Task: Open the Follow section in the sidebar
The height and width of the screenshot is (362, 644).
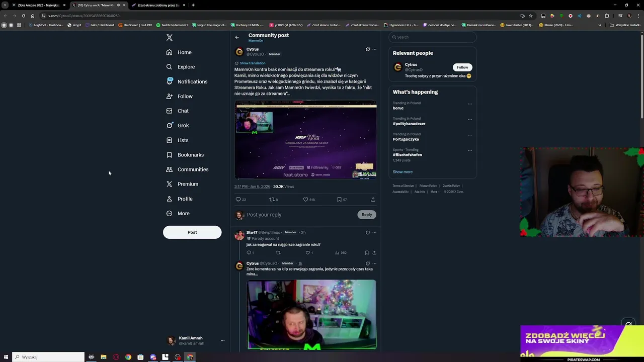Action: (180, 96)
